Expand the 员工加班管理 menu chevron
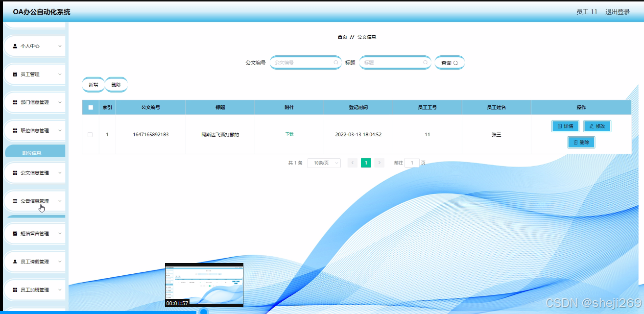This screenshot has height=314, width=644. 60,290
